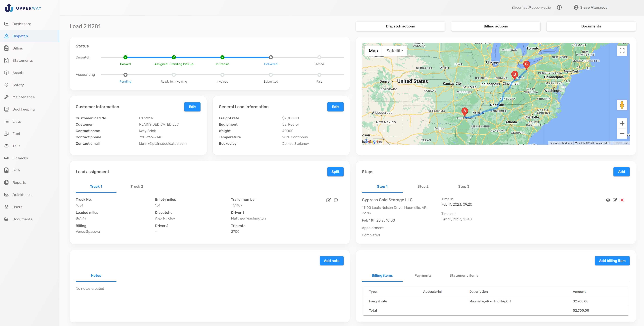Switch to Stop 2 tab
This screenshot has width=644, height=326.
pyautogui.click(x=423, y=186)
